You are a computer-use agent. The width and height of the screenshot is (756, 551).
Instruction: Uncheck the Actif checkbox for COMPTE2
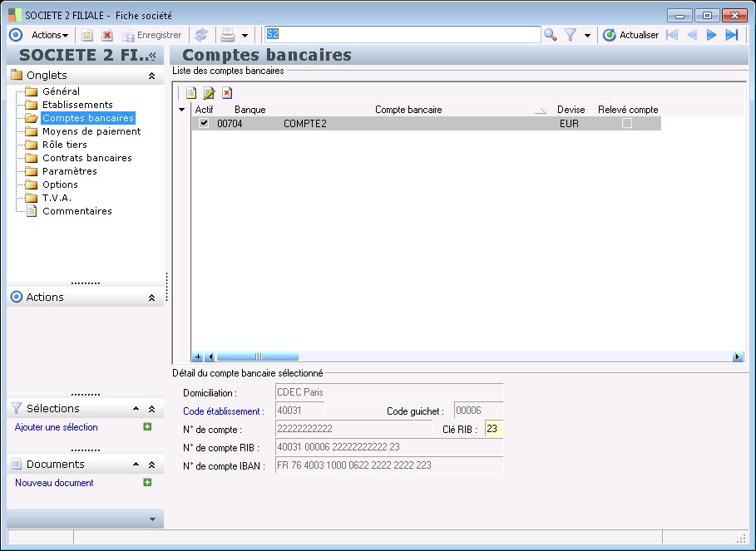pos(204,123)
